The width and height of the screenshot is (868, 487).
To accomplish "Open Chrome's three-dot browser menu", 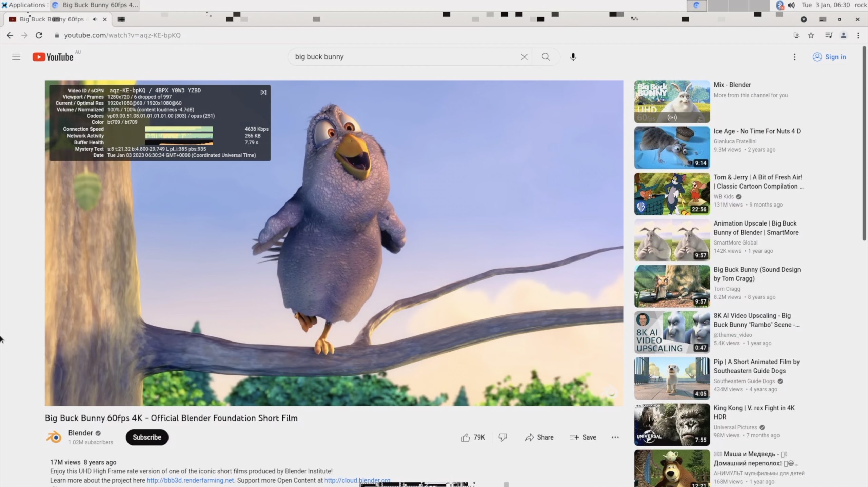I will (x=858, y=35).
